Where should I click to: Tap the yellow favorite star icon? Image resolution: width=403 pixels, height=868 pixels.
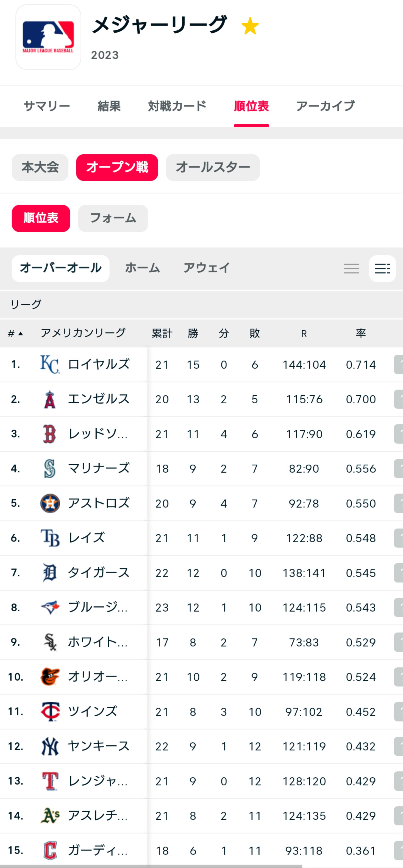(250, 26)
